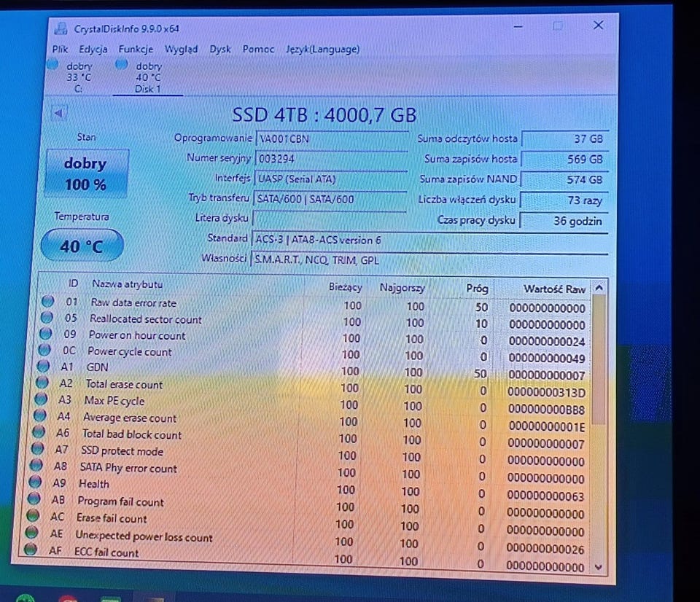This screenshot has height=602, width=700.
Task: Click scrollbar up arrow in attribute list
Action: coord(599,288)
